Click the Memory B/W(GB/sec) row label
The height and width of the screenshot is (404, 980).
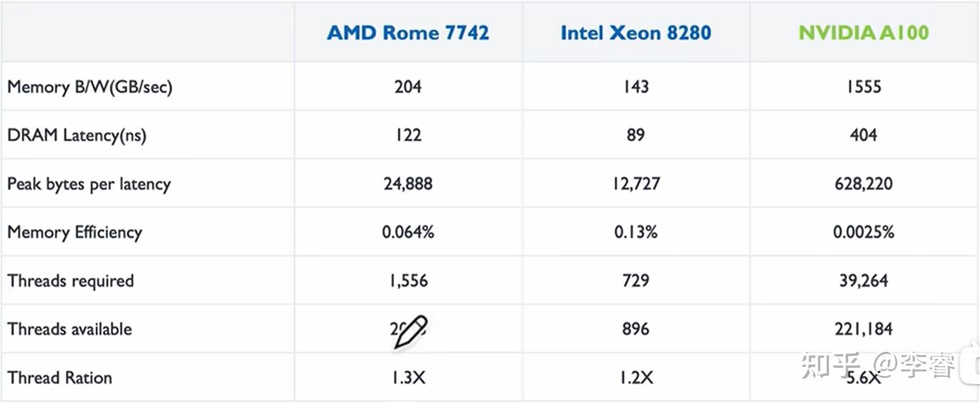pos(89,87)
